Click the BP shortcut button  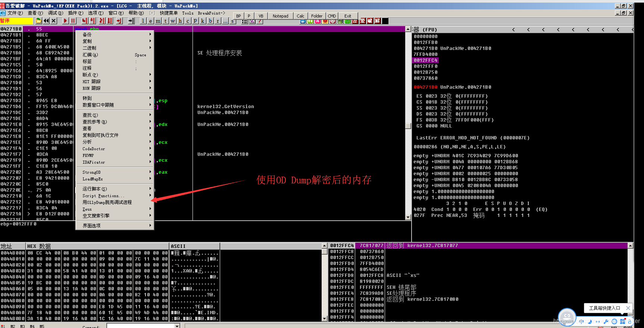tap(238, 16)
